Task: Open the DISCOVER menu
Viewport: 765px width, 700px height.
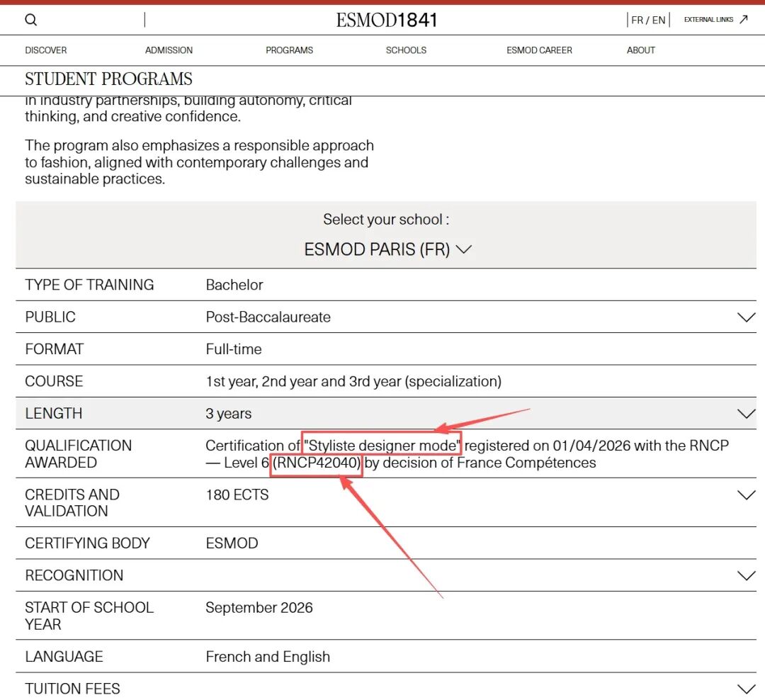Action: click(46, 50)
